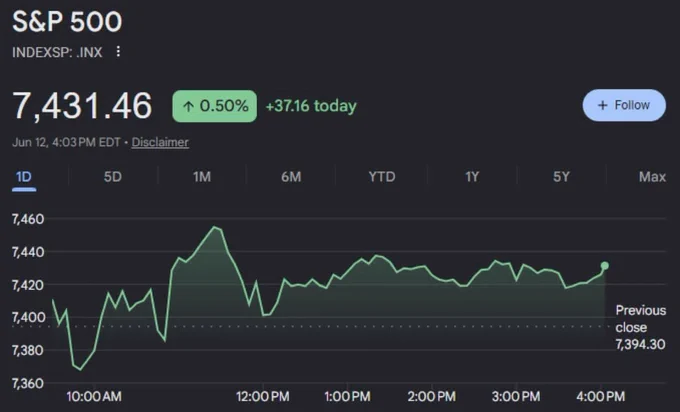Click the 1:00 PM x-axis label

pyautogui.click(x=347, y=396)
